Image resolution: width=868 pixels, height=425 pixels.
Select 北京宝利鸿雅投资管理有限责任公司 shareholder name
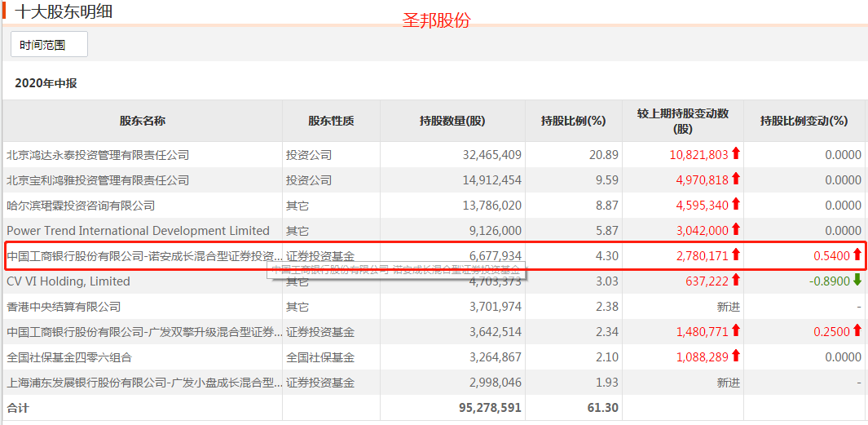98,180
